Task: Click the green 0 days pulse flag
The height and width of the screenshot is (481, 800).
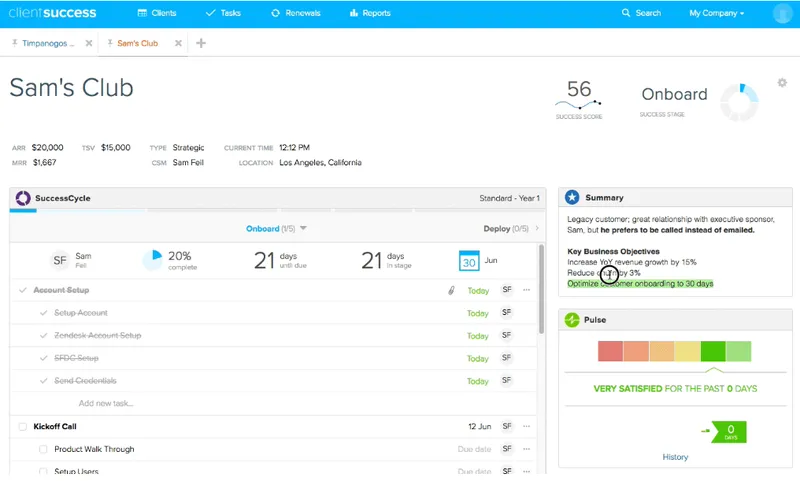Action: coord(729,432)
